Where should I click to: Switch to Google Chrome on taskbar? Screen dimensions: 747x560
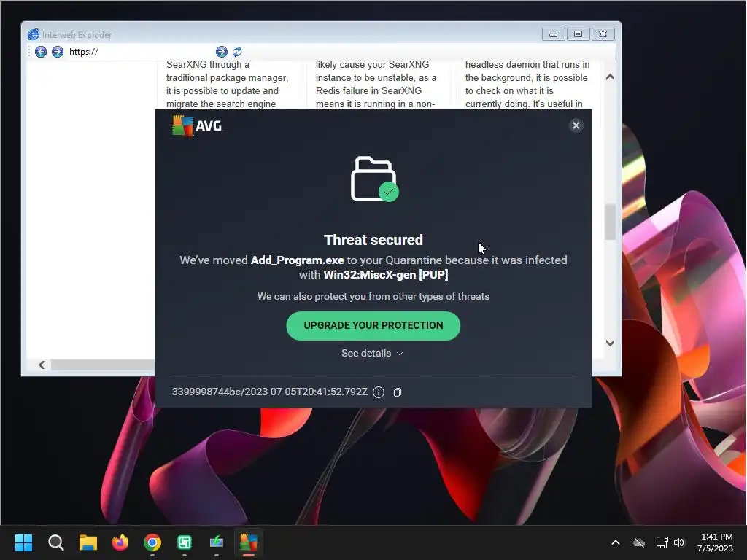(x=152, y=542)
